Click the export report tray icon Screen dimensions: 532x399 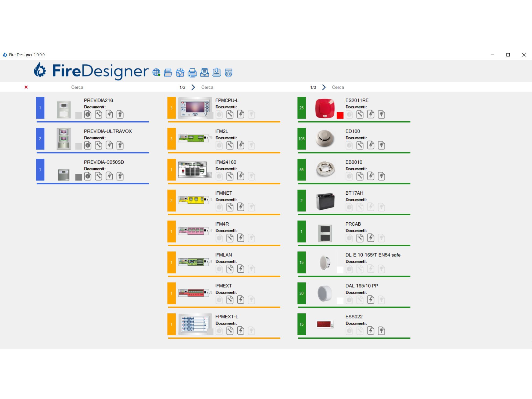click(204, 73)
